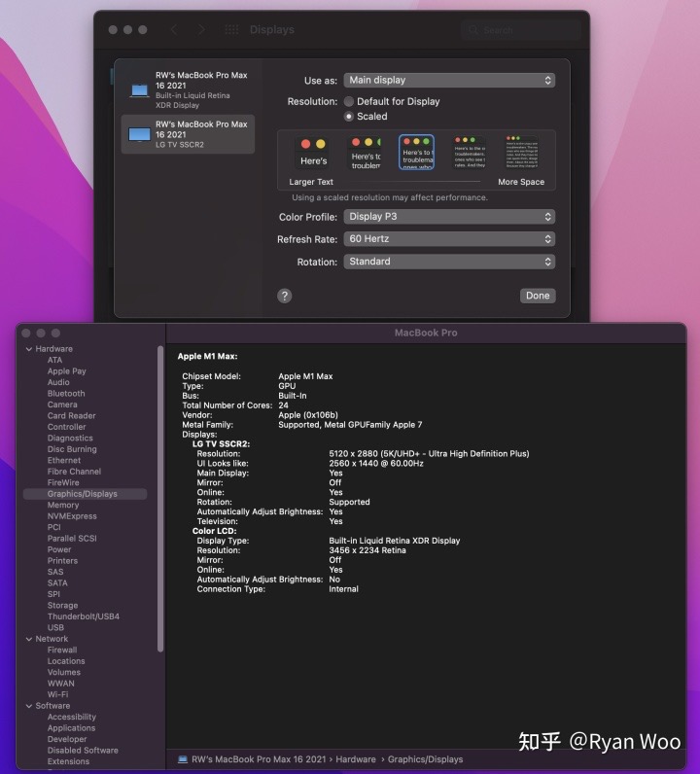Select Applications under Software

(x=71, y=728)
